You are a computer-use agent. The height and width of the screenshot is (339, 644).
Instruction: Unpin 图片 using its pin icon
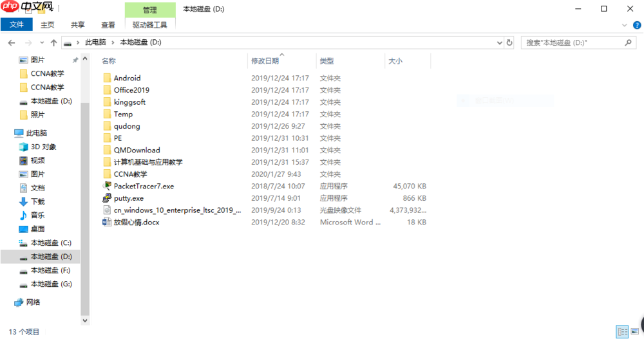pyautogui.click(x=75, y=60)
